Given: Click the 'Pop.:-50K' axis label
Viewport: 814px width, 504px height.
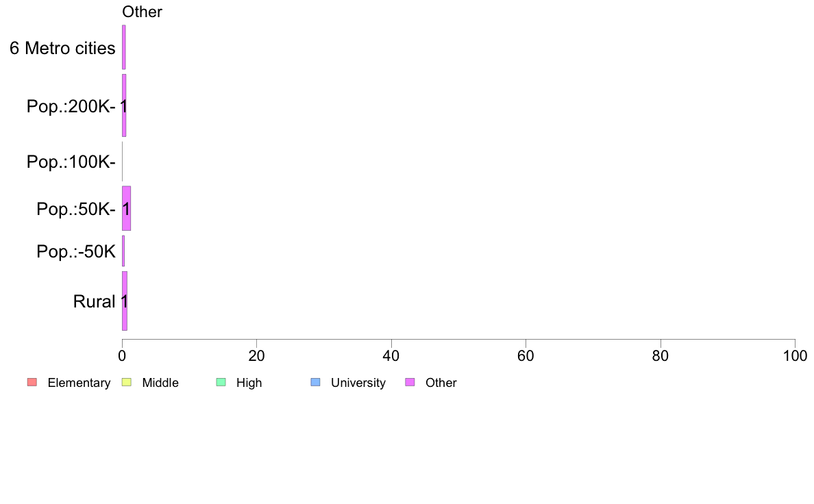Looking at the screenshot, I should pyautogui.click(x=76, y=252).
